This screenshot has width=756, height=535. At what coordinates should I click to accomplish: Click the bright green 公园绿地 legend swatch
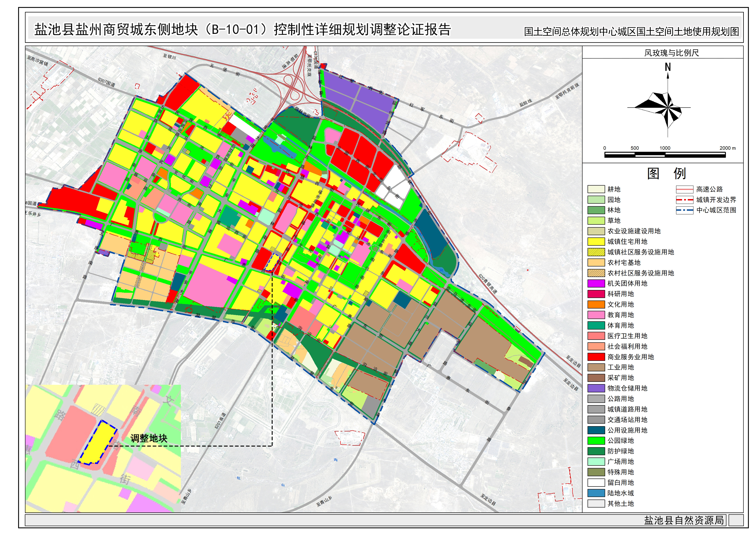click(596, 441)
